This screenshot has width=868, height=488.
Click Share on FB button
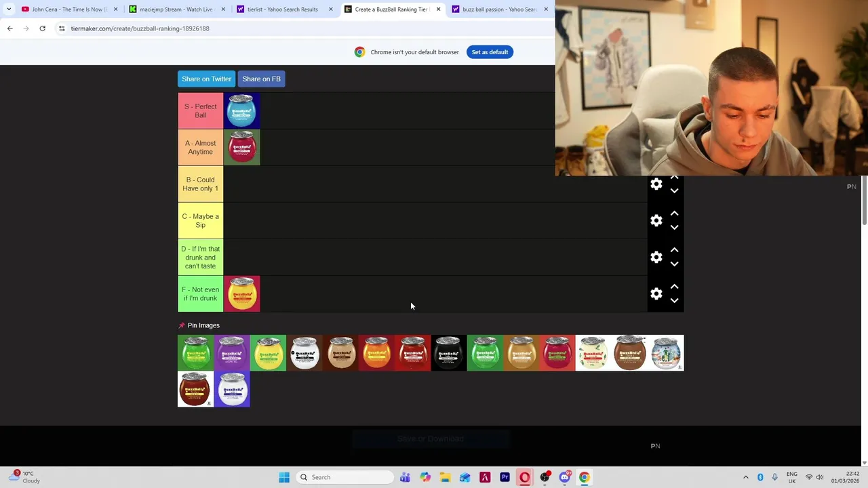[261, 79]
